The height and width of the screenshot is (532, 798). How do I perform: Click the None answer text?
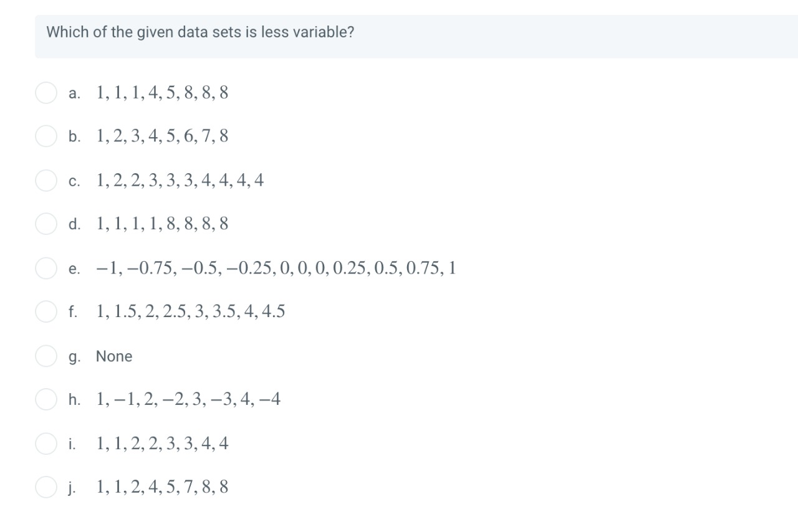(115, 356)
